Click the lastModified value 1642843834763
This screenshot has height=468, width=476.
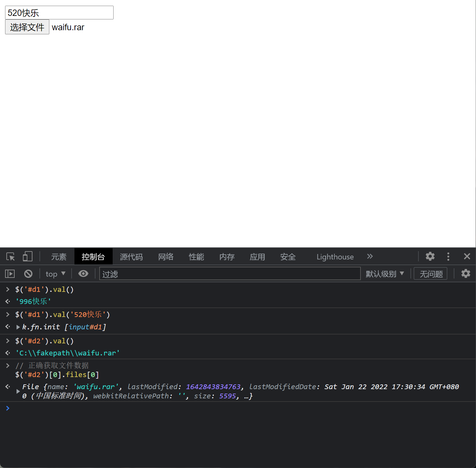[213, 387]
